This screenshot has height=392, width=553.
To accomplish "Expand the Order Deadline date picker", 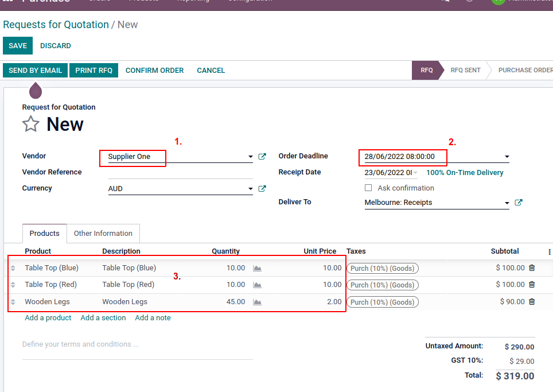I will pos(507,156).
